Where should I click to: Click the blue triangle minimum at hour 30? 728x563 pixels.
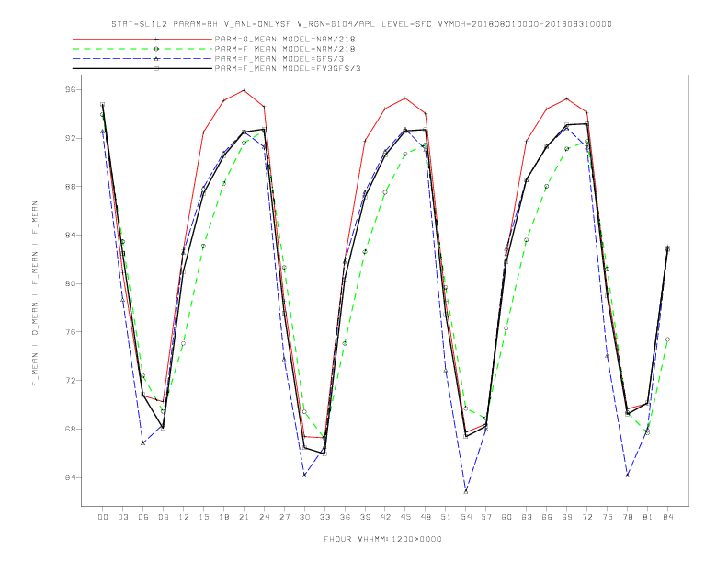304,476
